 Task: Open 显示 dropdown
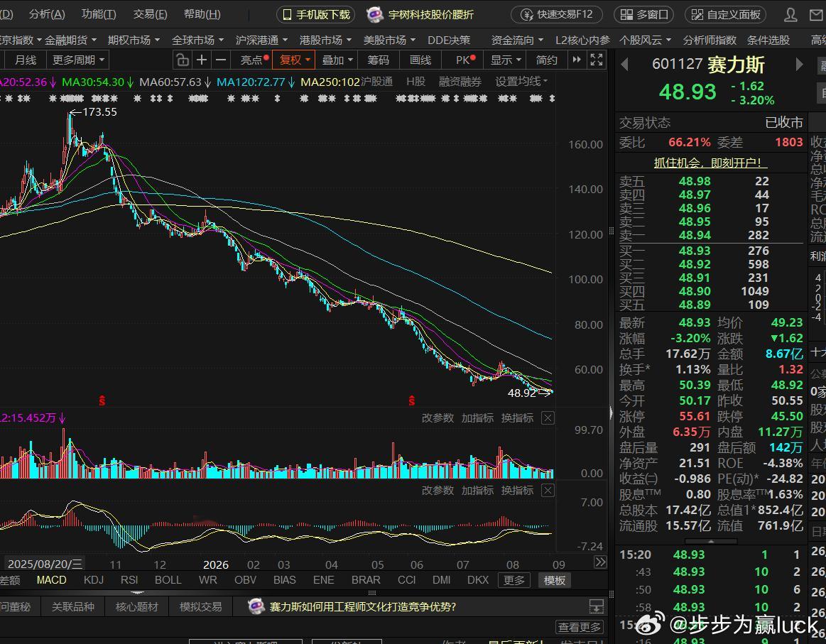(x=506, y=60)
